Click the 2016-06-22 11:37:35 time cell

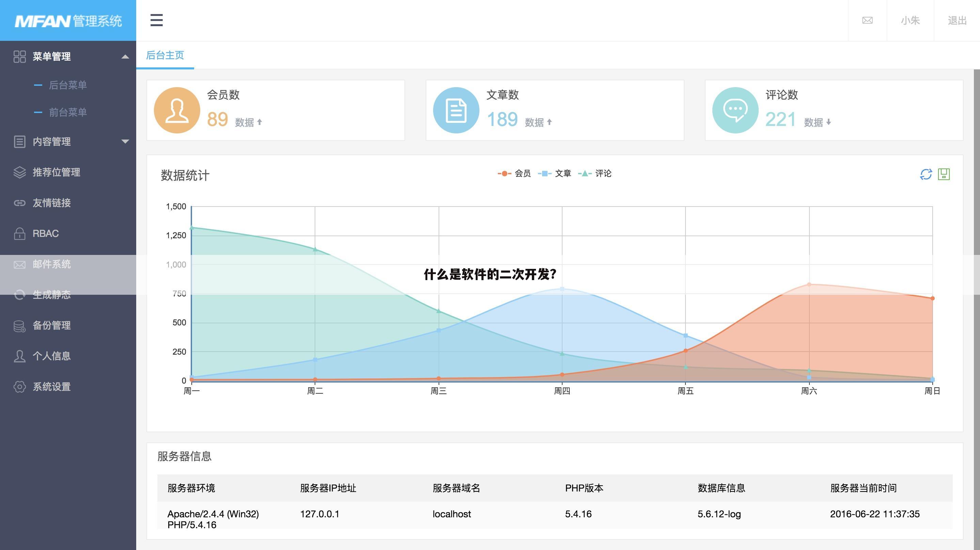[875, 514]
